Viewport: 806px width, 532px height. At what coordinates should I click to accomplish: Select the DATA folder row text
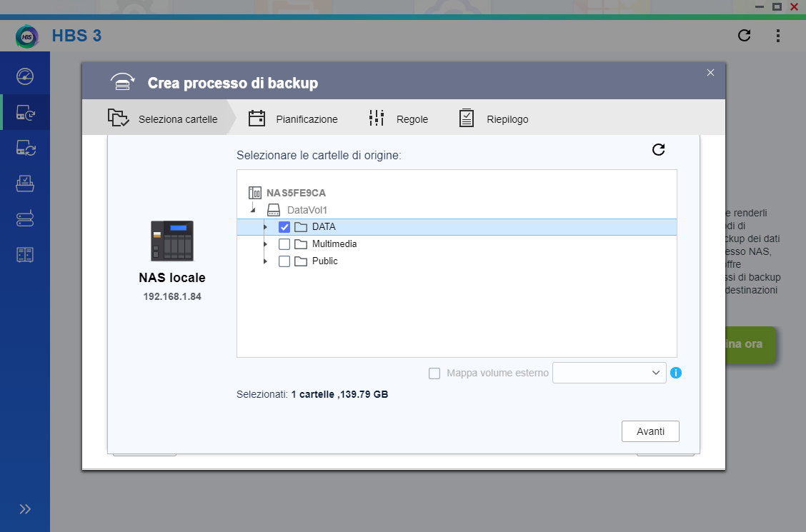[x=324, y=226]
